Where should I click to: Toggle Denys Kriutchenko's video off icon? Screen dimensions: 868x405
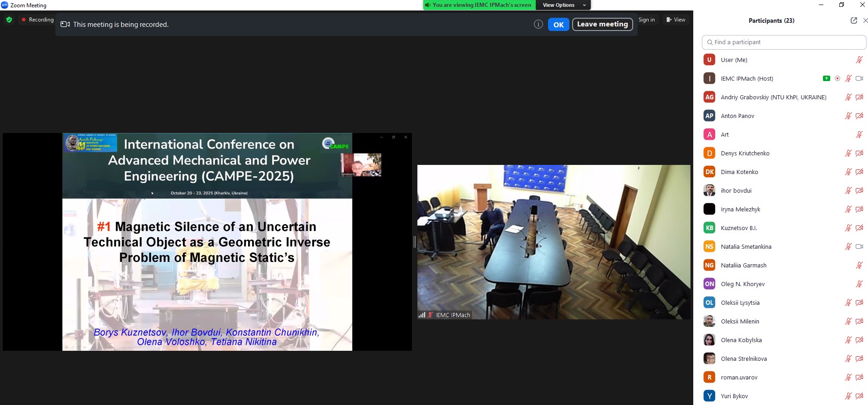(x=859, y=153)
